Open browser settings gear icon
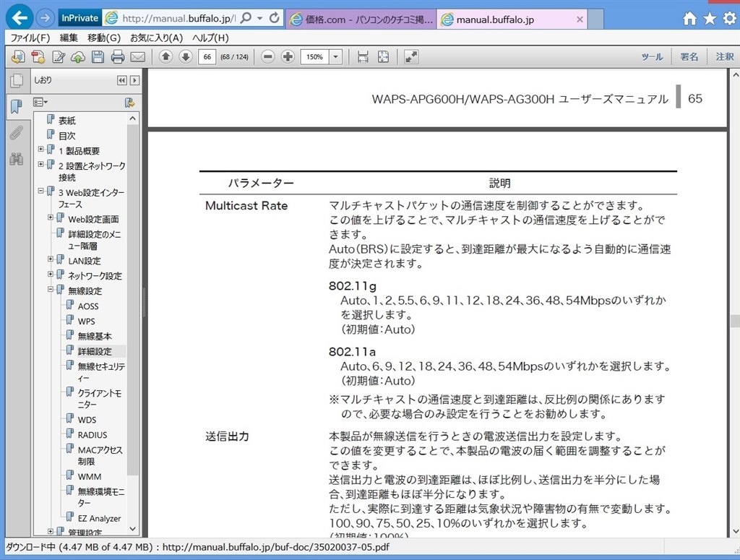This screenshot has width=740, height=560. pos(730,19)
